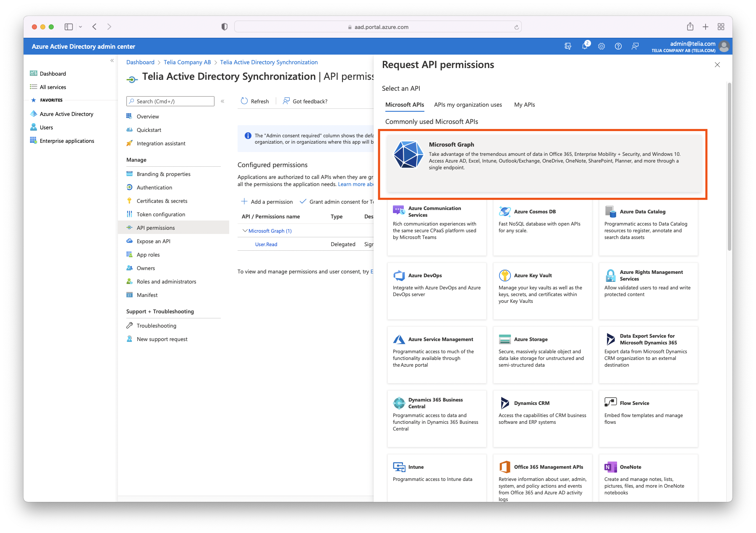The height and width of the screenshot is (533, 756).
Task: Select the Dynamics CRM icon
Action: [505, 403]
